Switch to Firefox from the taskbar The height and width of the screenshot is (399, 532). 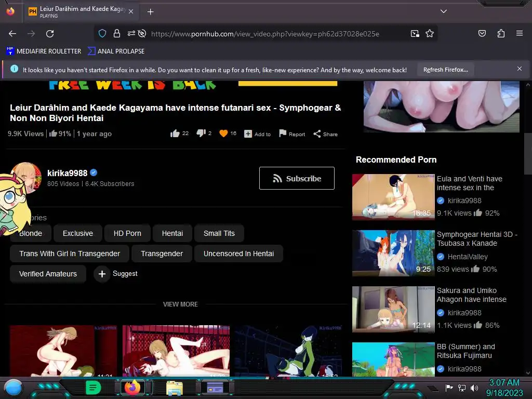[x=132, y=388]
